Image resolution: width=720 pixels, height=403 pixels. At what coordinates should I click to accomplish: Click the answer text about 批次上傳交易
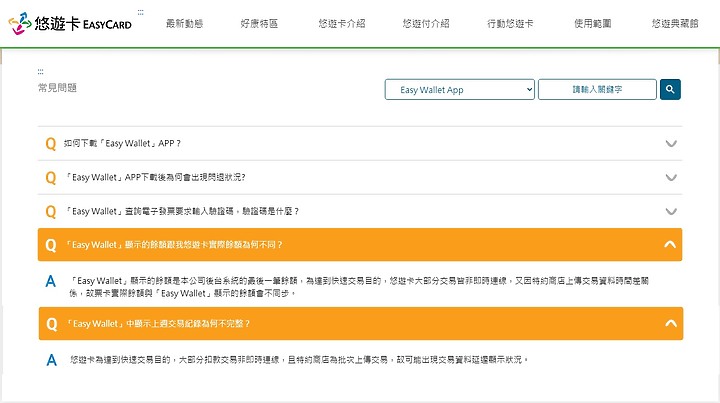(299, 360)
